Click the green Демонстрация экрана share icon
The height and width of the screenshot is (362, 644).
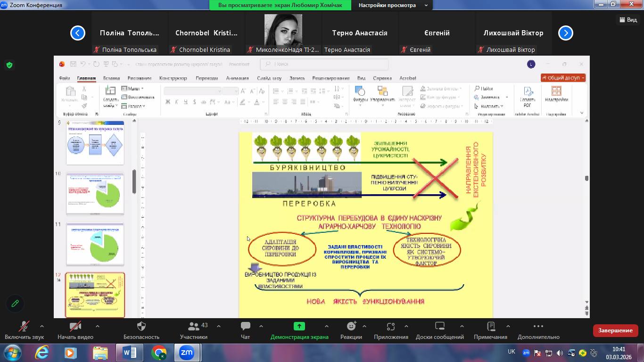point(299,326)
